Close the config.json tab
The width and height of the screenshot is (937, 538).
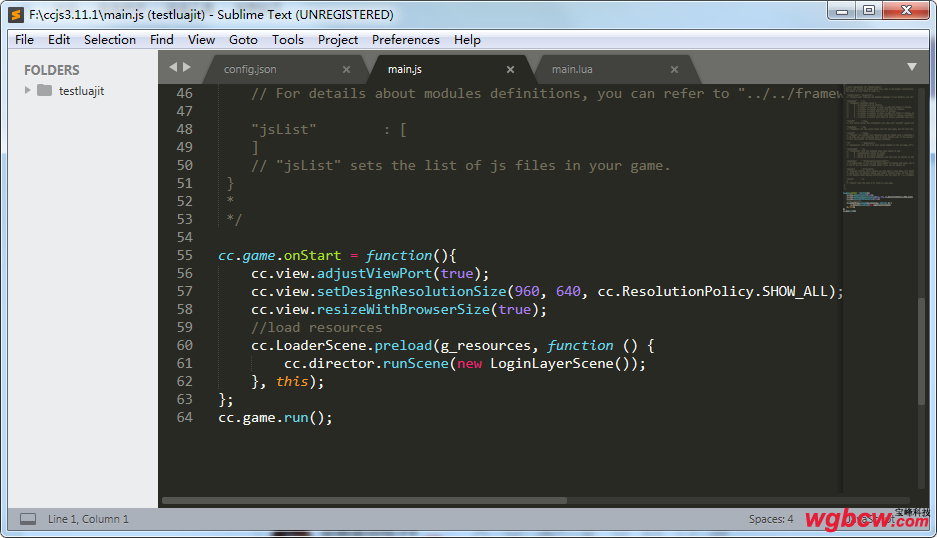click(347, 70)
